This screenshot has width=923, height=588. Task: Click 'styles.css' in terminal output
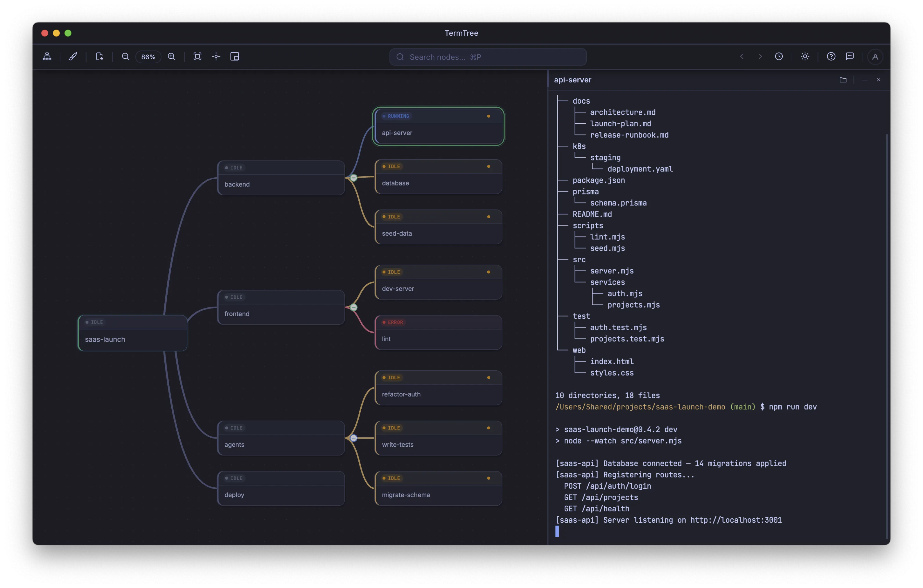612,373
